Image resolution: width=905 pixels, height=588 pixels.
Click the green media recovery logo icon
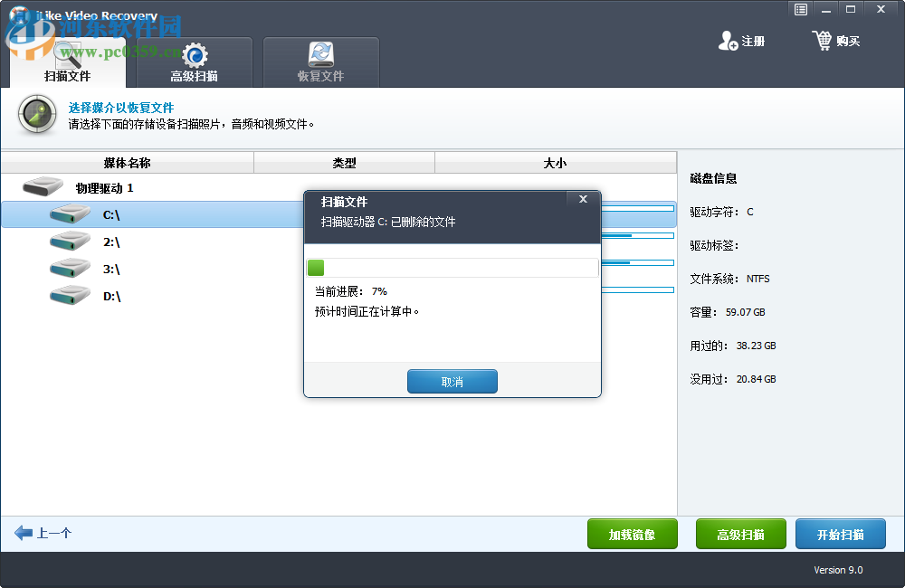pyautogui.click(x=36, y=115)
